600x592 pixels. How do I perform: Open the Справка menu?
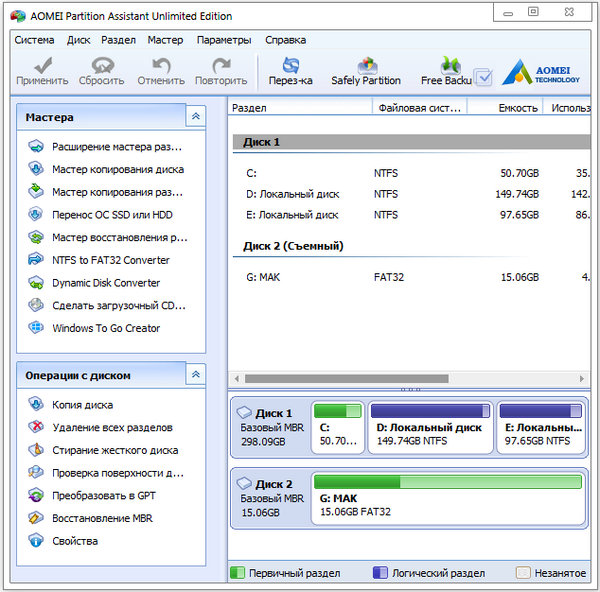click(286, 40)
